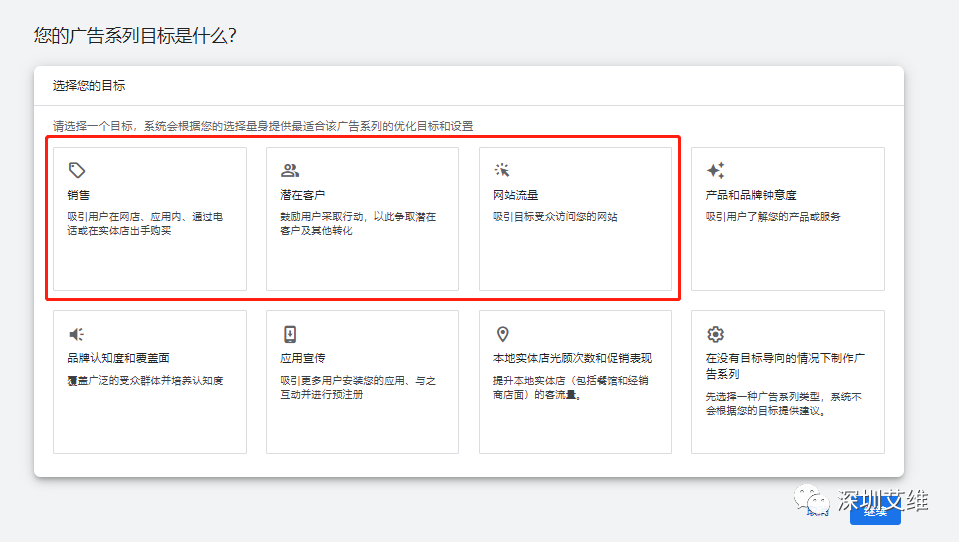Viewport: 959px width, 542px height.
Task: Click the 销售 card description text
Action: 144,223
